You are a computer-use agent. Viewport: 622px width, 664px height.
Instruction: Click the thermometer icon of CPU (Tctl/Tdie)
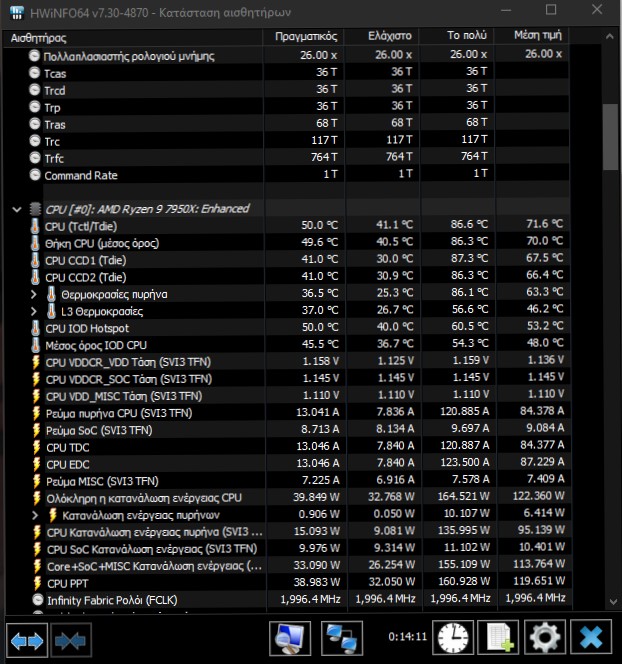tap(35, 226)
